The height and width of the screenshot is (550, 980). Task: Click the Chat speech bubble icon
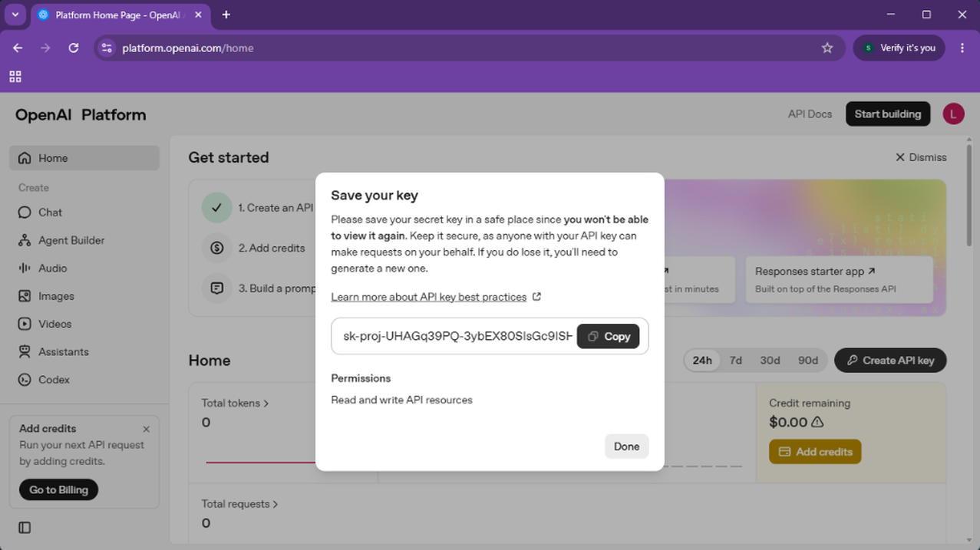[25, 212]
